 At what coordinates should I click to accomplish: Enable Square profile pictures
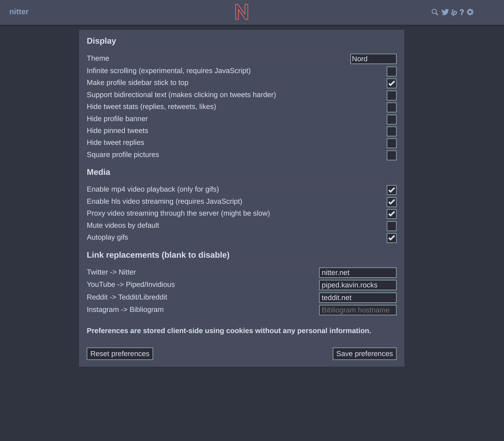tap(391, 155)
